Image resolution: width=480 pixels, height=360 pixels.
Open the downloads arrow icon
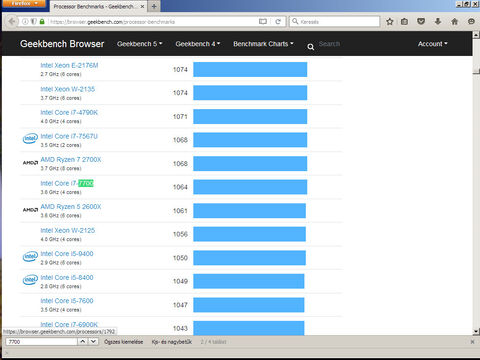(438, 22)
